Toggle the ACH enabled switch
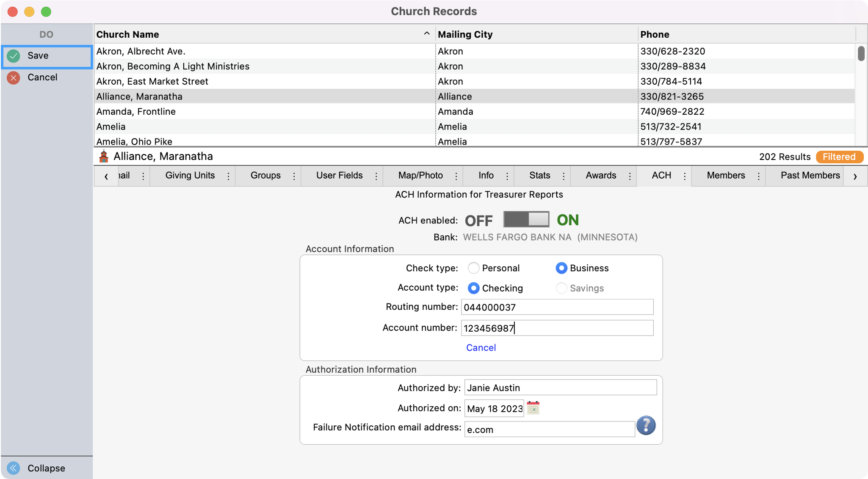The image size is (868, 479). (526, 220)
